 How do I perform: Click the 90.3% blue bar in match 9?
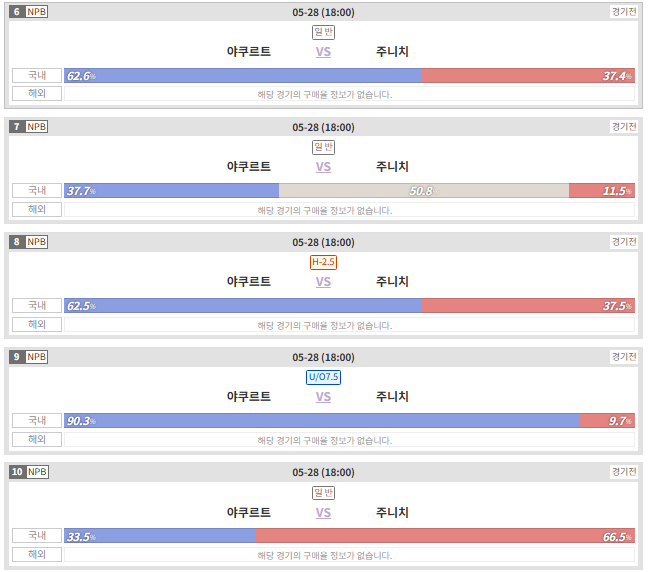tap(322, 420)
